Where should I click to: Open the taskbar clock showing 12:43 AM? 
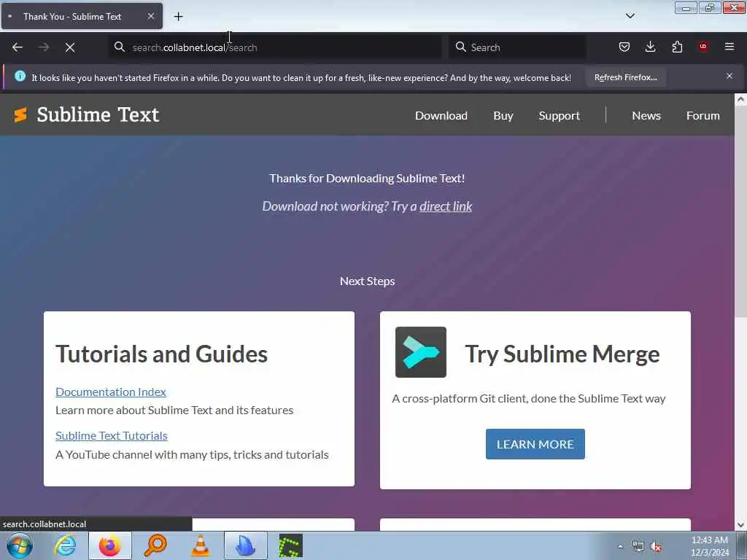click(709, 546)
